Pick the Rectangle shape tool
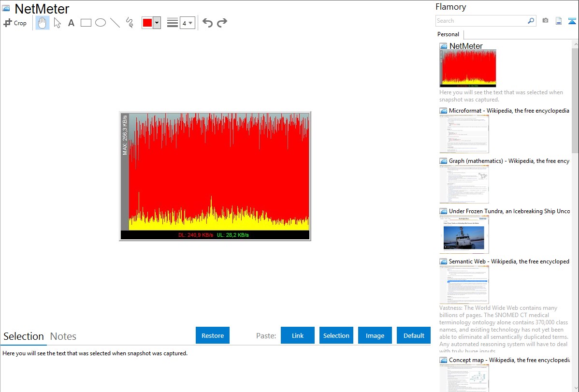579x392 pixels. [86, 23]
